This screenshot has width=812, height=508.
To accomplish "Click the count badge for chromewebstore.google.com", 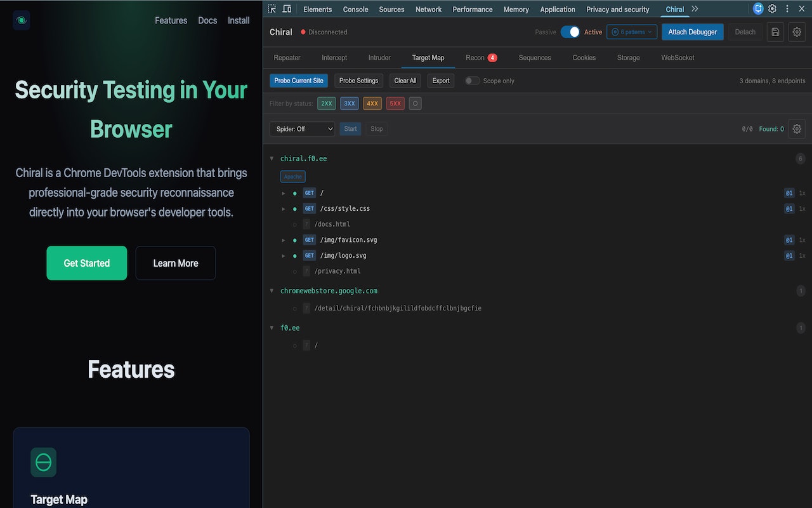I will (801, 291).
